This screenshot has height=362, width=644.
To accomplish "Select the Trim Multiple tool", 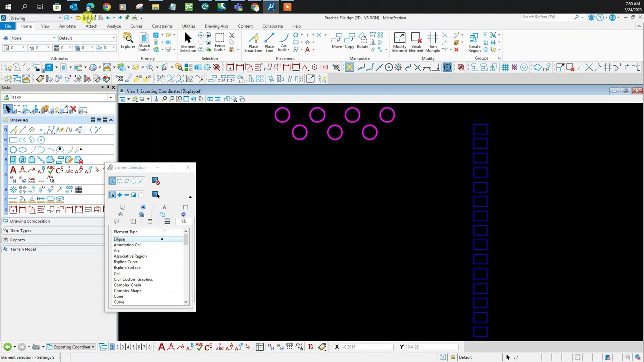I will (x=433, y=42).
